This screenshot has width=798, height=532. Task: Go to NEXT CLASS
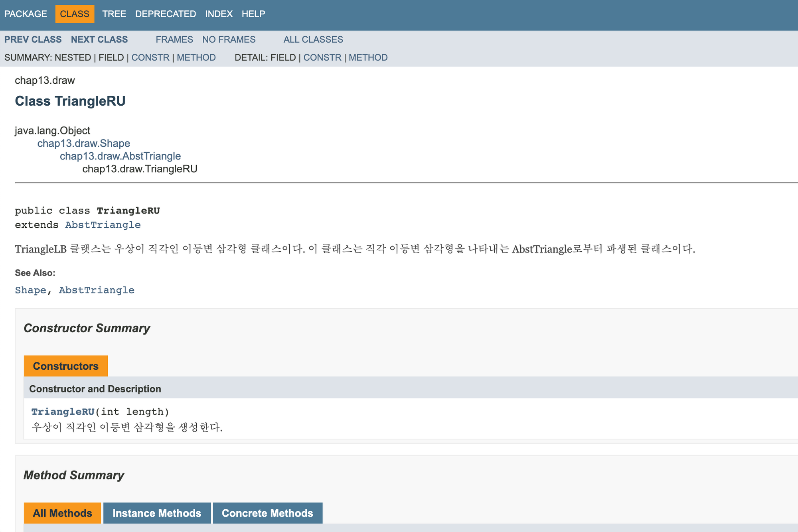[x=99, y=39]
